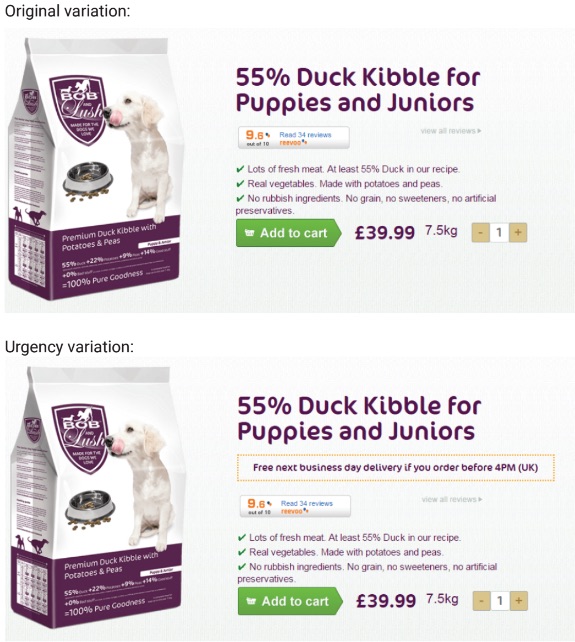Increase quantity with plus in urgency variation
The height and width of the screenshot is (642, 575).
pos(519,601)
